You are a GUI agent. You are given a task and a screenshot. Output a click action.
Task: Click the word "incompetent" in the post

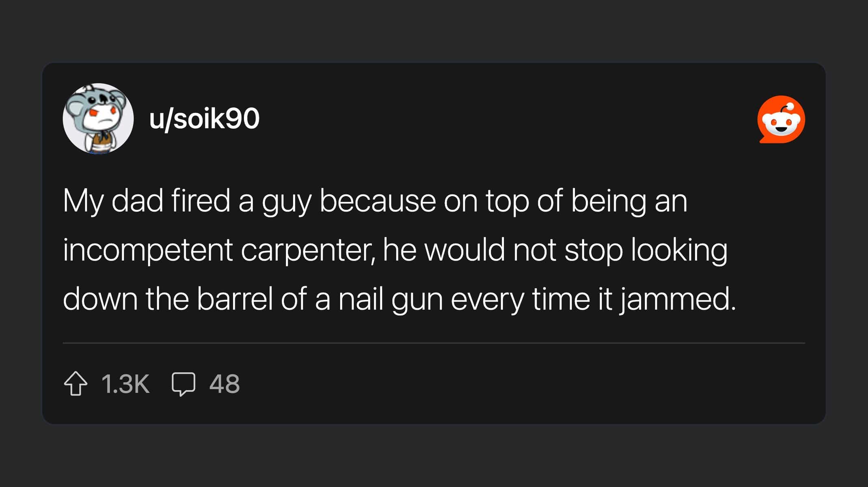click(148, 250)
